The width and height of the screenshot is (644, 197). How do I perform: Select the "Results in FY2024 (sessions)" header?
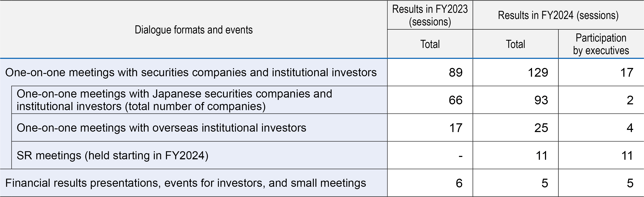(558, 15)
